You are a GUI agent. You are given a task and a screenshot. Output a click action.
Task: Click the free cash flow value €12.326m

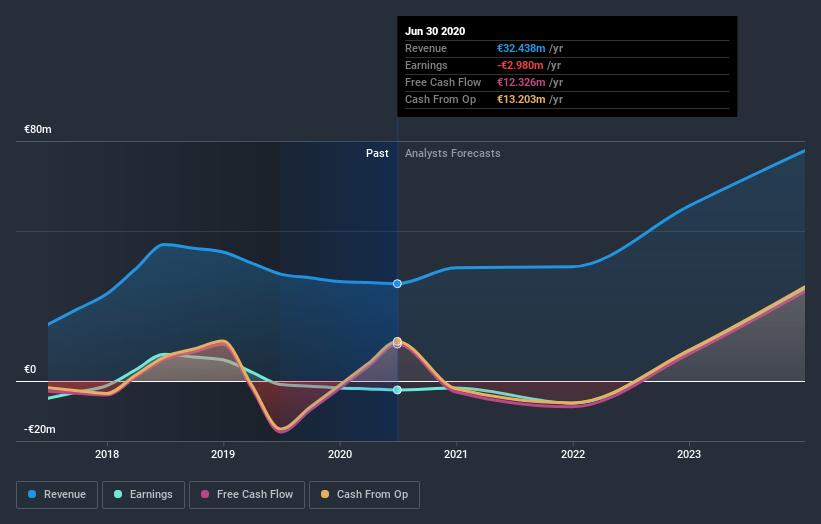521,82
